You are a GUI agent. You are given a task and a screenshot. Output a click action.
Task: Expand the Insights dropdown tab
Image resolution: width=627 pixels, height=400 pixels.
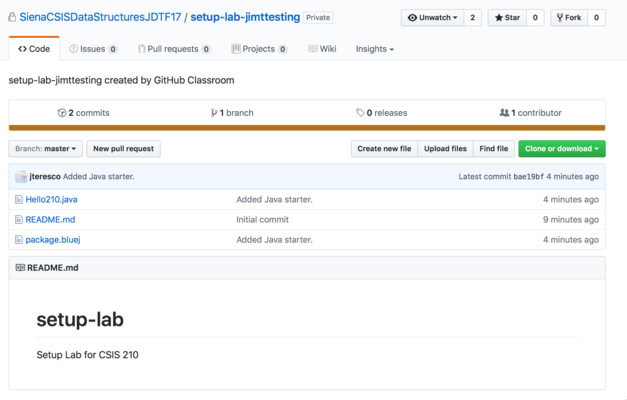pos(375,49)
